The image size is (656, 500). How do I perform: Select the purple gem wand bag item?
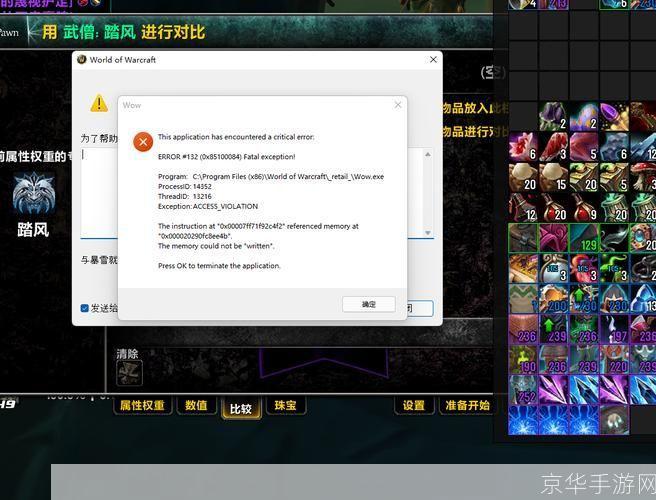tap(614, 116)
